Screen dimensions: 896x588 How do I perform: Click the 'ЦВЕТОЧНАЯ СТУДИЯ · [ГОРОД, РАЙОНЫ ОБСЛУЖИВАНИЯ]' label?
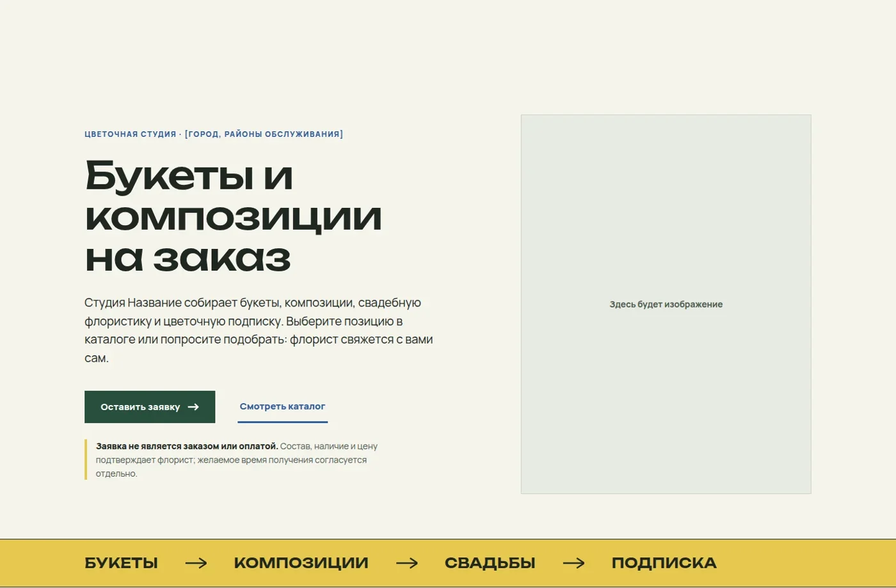pos(214,134)
